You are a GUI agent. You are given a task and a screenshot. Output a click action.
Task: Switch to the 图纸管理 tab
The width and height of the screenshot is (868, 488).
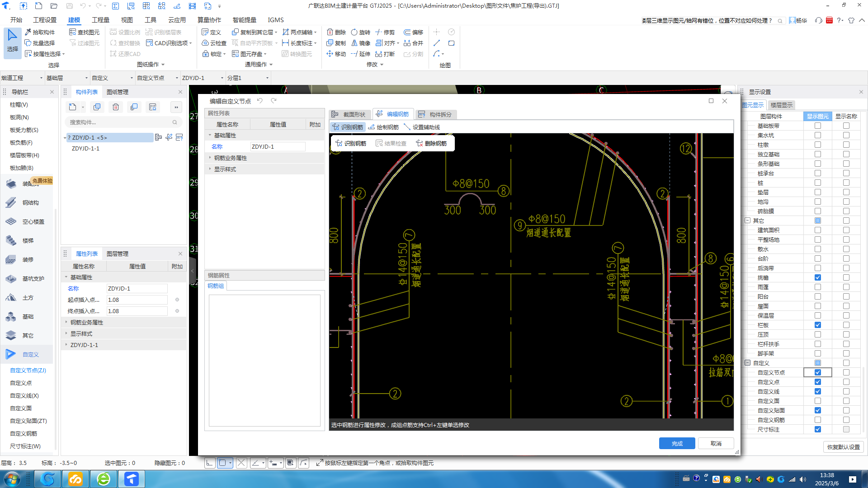(118, 92)
